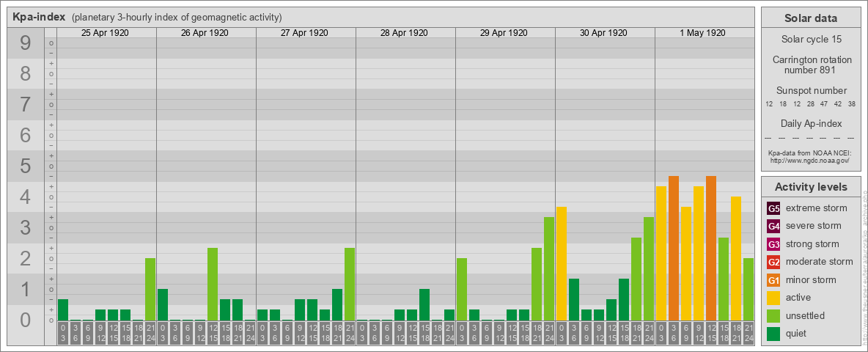Click the 12-15 time slot label under 28 Apr

412,333
